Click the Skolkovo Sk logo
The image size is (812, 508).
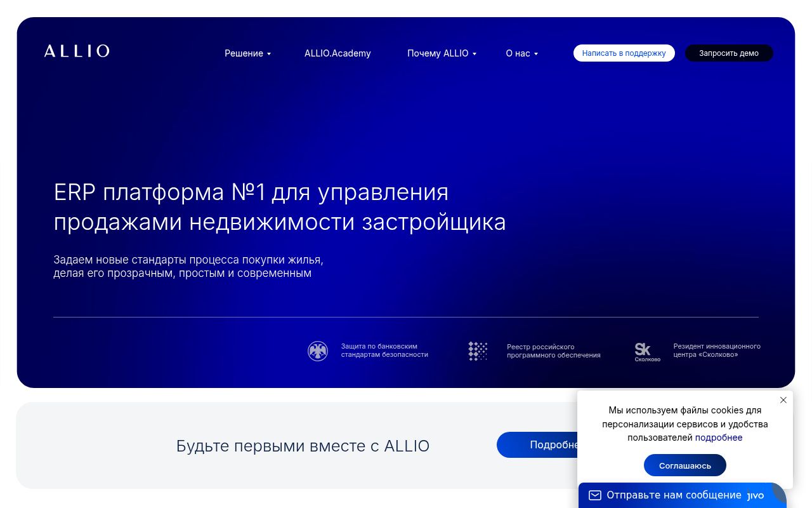pyautogui.click(x=646, y=351)
